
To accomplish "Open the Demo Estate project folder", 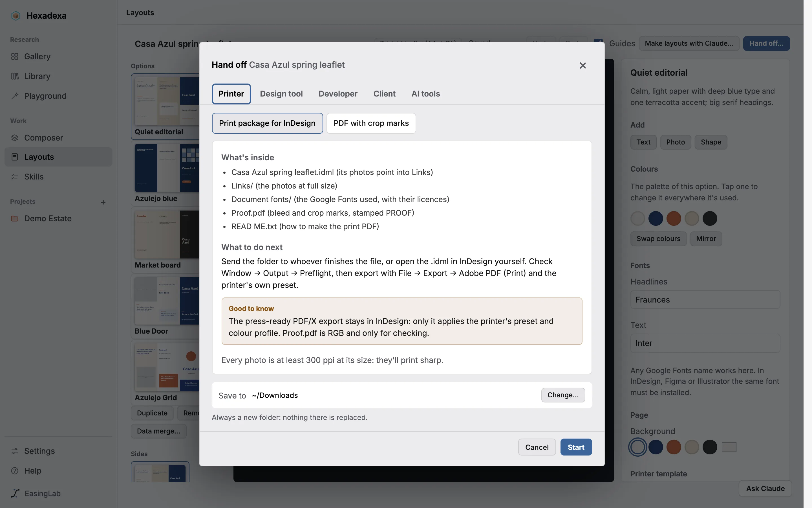I will pyautogui.click(x=58, y=218).
